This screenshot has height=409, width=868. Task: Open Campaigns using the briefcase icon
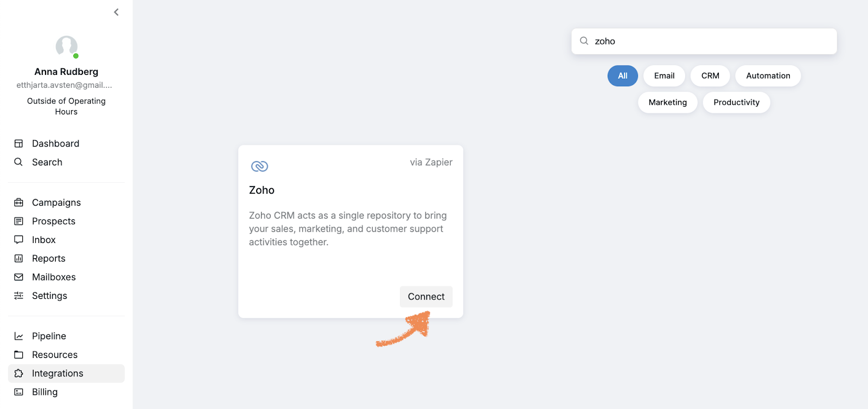tap(18, 202)
